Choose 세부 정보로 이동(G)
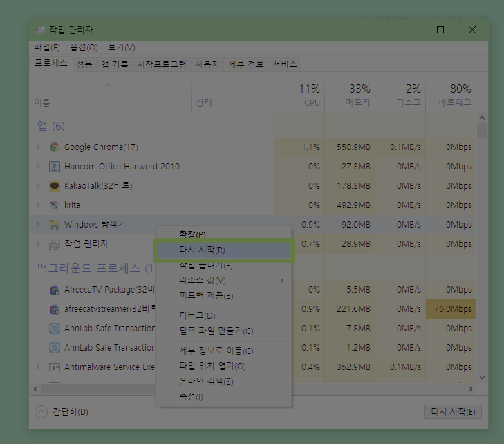Image resolution: width=504 pixels, height=444 pixels. pyautogui.click(x=224, y=351)
